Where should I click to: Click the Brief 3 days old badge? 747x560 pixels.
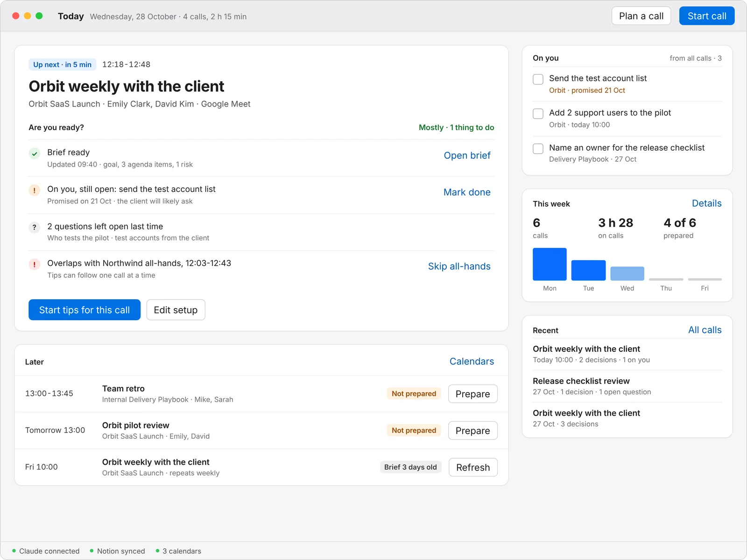point(410,468)
